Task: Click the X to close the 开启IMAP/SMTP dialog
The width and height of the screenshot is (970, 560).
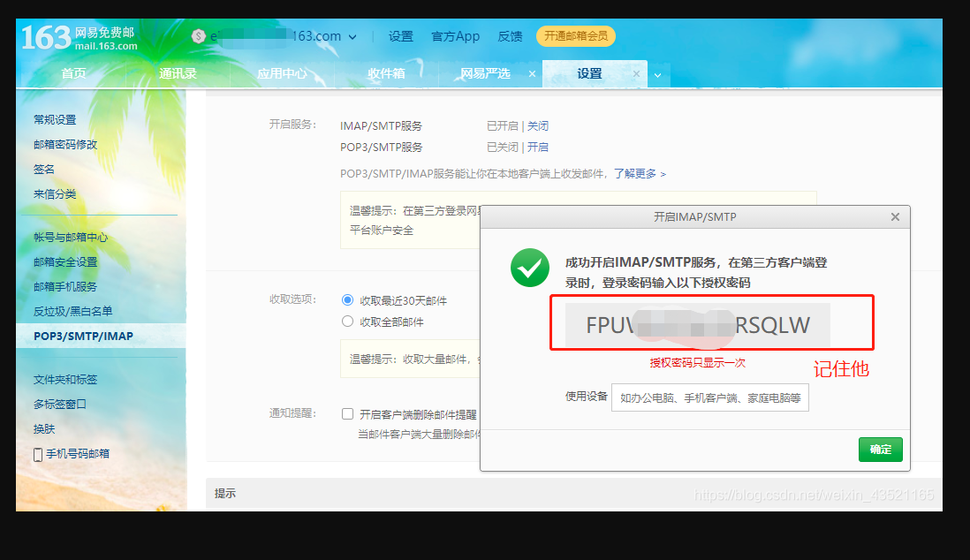Action: coord(895,216)
